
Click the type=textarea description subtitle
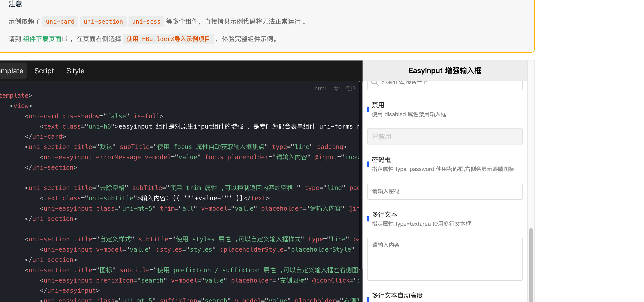[421, 224]
